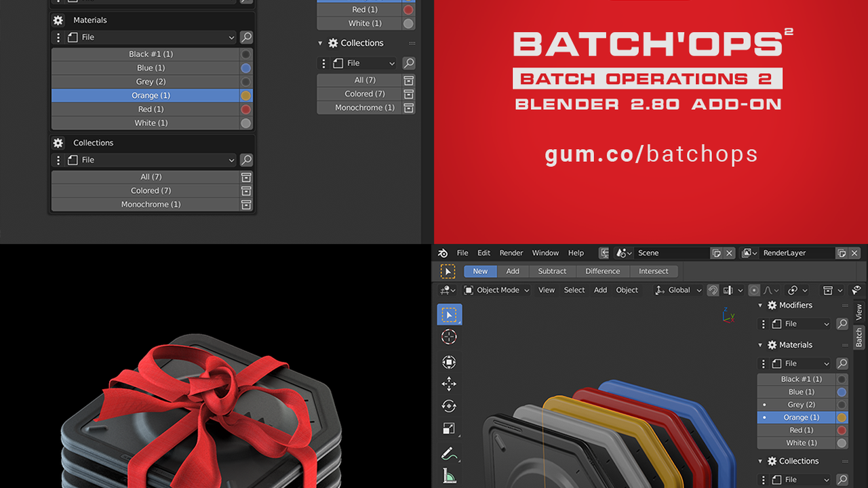Click the Subtract selection mode button
The height and width of the screenshot is (488, 868).
[x=552, y=271]
